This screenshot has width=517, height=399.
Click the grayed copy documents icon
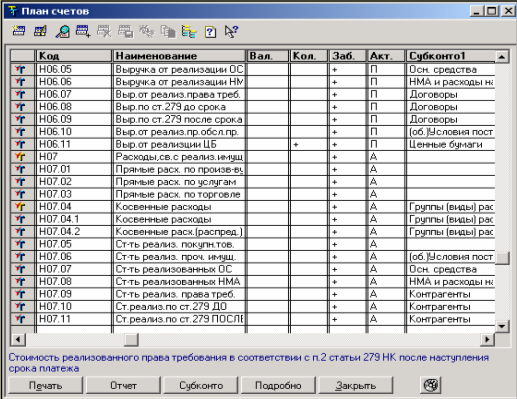coord(168,31)
